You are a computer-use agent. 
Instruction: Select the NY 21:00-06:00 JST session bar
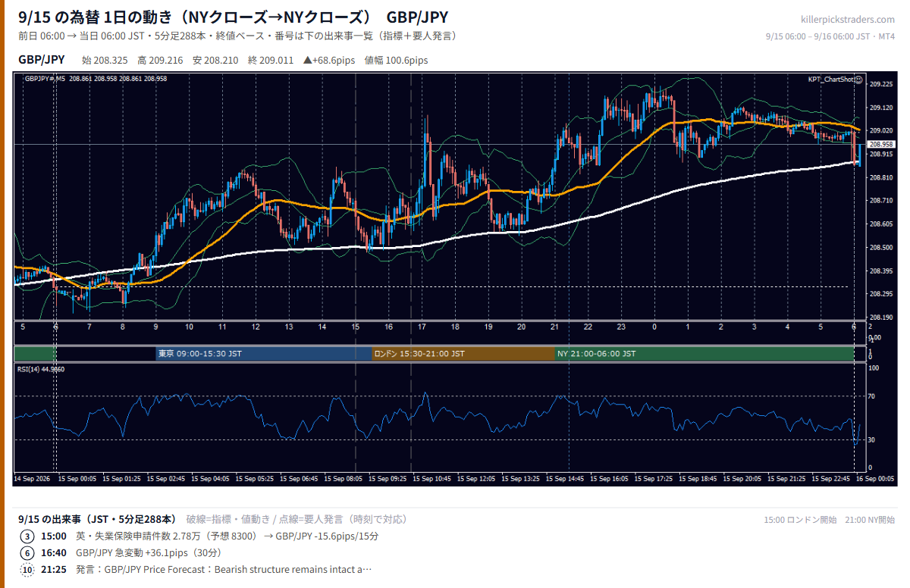tap(705, 353)
